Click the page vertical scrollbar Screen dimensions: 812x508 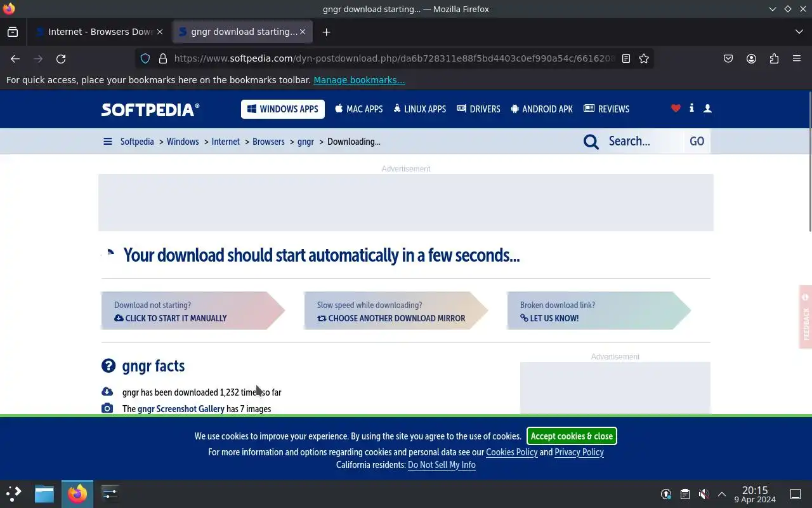(x=809, y=162)
